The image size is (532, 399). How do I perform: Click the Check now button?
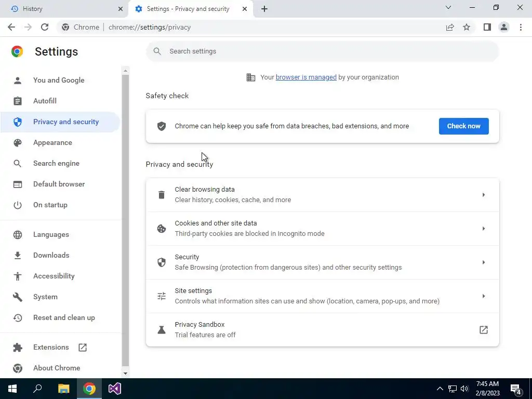coord(463,126)
